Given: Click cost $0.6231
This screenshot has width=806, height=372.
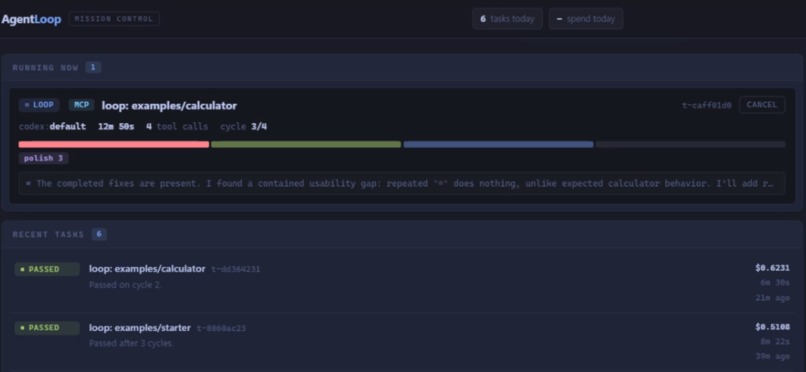Looking at the screenshot, I should coord(773,268).
